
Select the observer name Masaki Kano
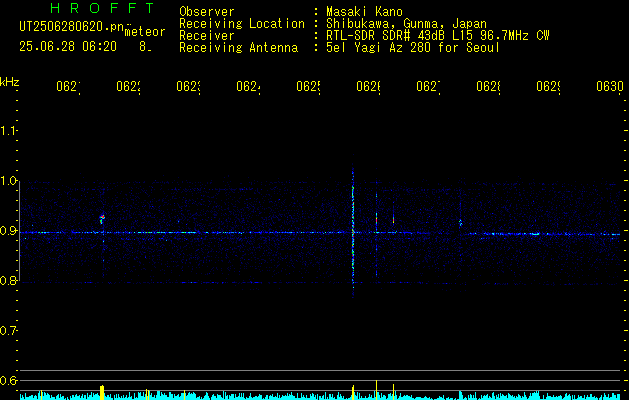364,12
